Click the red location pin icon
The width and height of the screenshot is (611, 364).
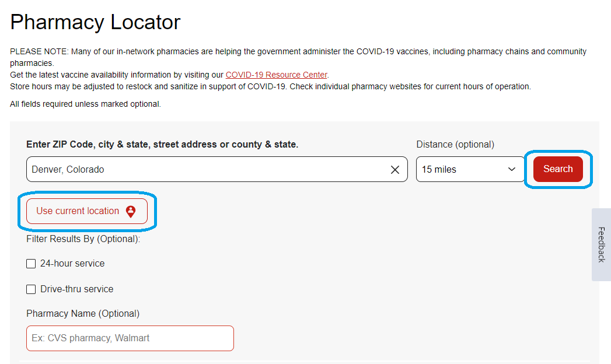[131, 211]
